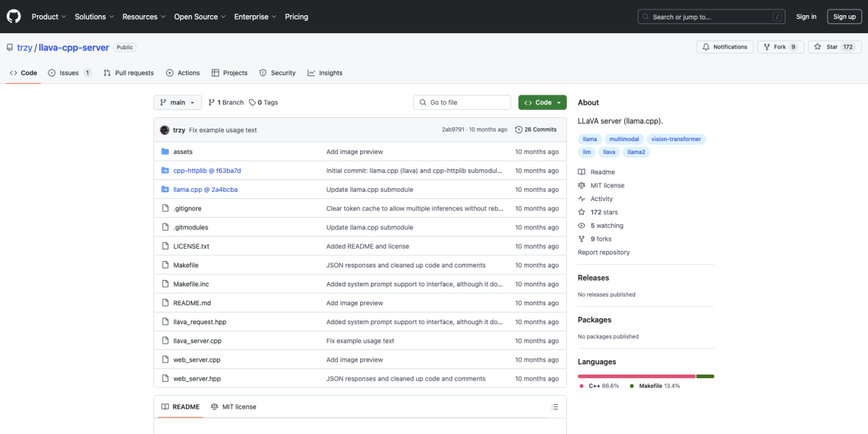Select the MIT license tab
Screen dimensions: 868x434
click(234, 407)
